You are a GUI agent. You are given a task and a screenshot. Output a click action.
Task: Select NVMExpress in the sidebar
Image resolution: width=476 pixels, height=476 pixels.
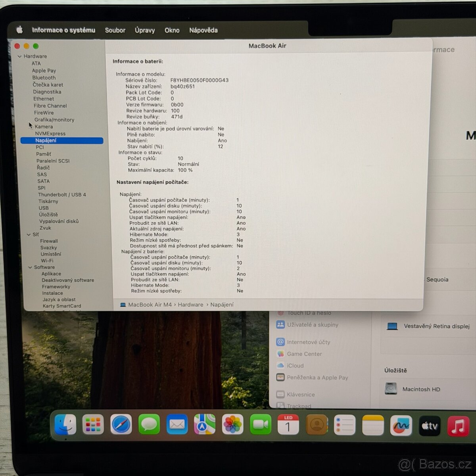pyautogui.click(x=50, y=134)
